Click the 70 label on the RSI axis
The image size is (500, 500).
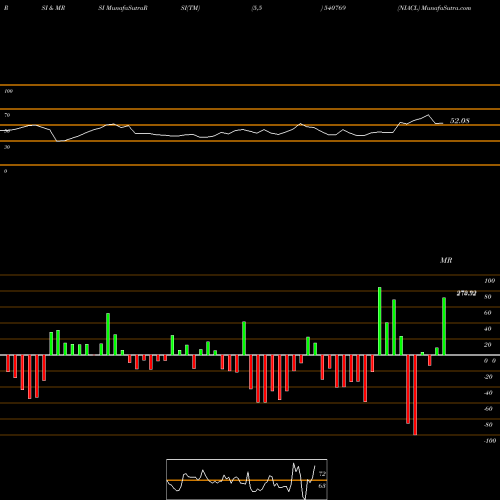[7, 115]
